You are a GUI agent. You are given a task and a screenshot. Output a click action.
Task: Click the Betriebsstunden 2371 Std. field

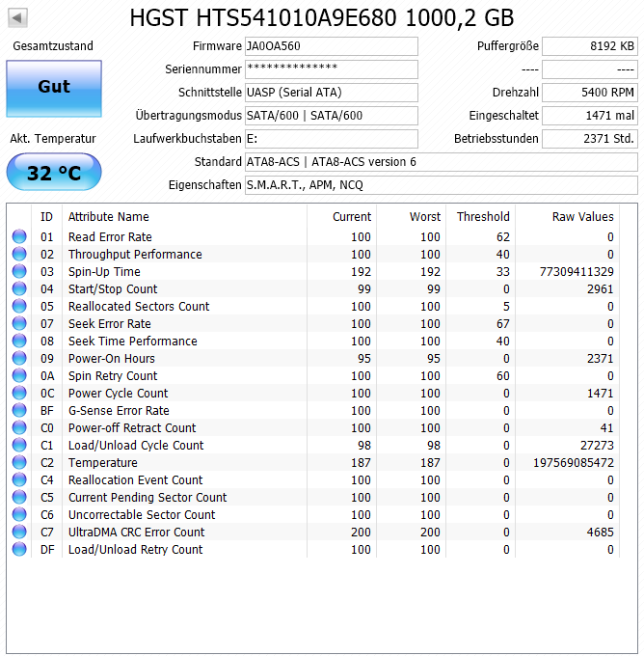590,139
